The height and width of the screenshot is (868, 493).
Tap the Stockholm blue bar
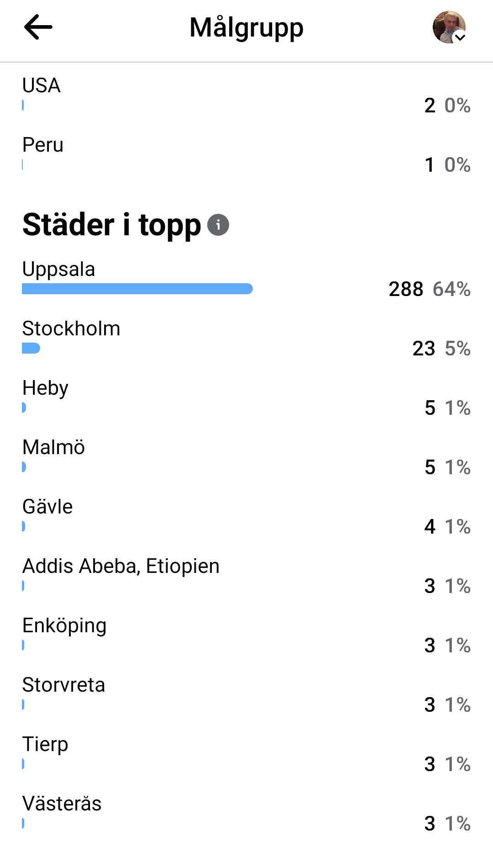(31, 348)
